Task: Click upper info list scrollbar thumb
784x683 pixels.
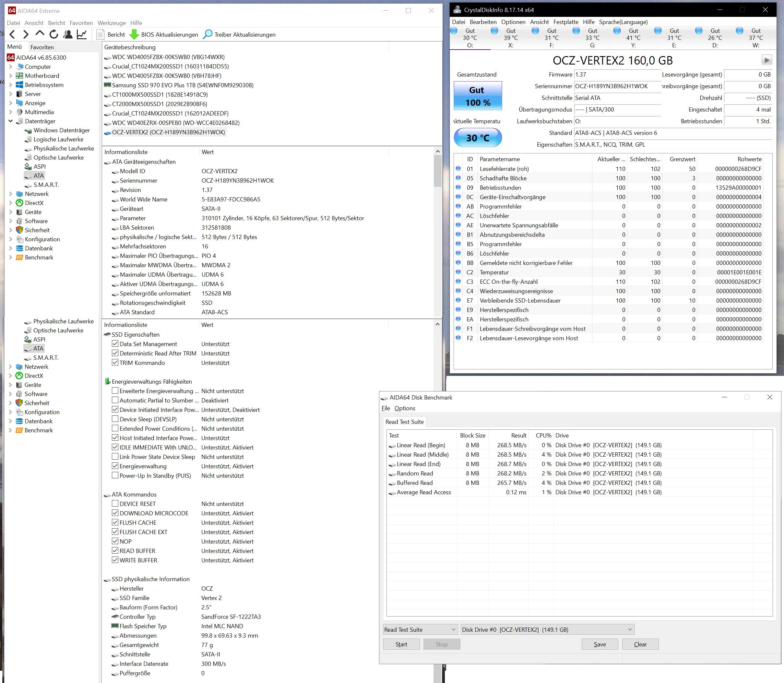Action: coord(437,171)
